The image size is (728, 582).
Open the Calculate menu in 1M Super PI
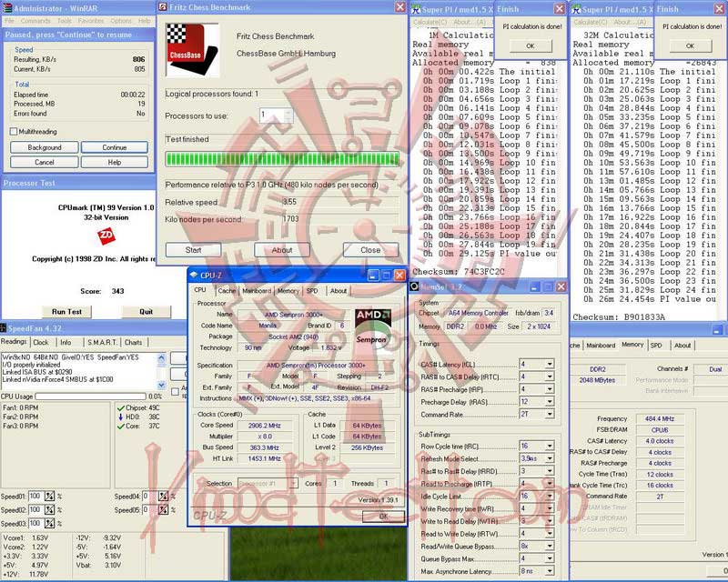430,22
